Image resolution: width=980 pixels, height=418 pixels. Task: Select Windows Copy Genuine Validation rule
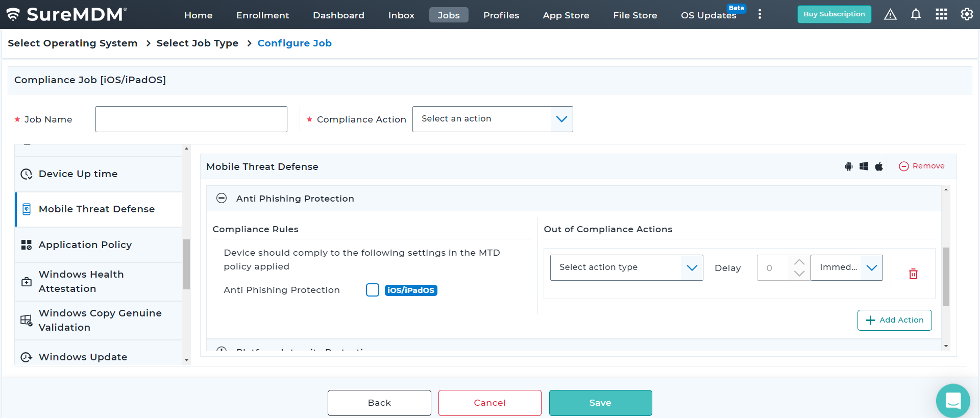click(99, 321)
